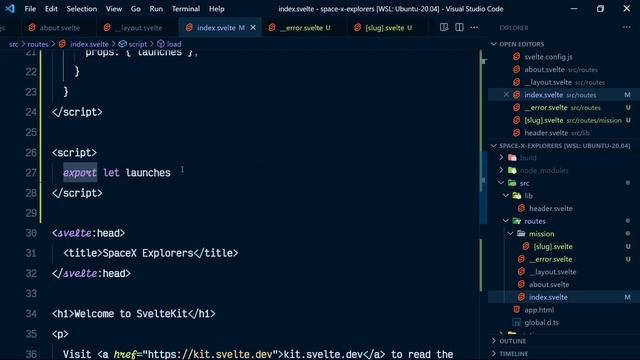Collapse the src folder

[x=501, y=183]
